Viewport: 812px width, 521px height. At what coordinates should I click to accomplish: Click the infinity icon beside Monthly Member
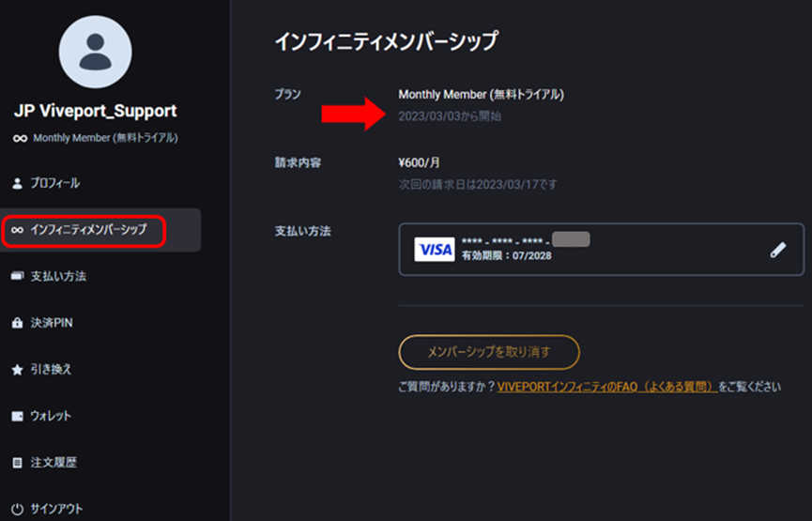tap(21, 138)
